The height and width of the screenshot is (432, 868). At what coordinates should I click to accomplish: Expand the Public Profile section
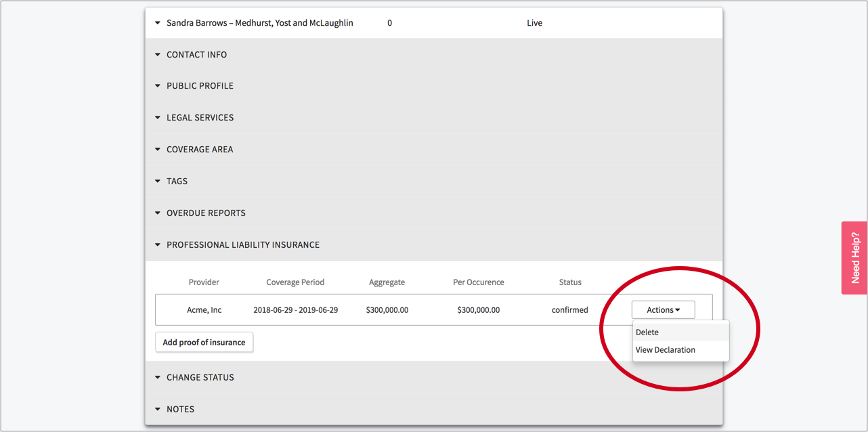click(200, 86)
